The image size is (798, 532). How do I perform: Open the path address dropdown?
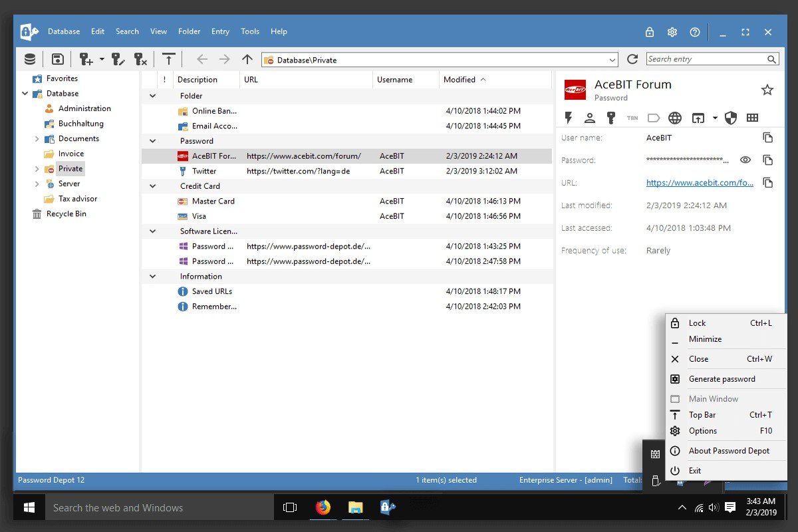tap(612, 60)
